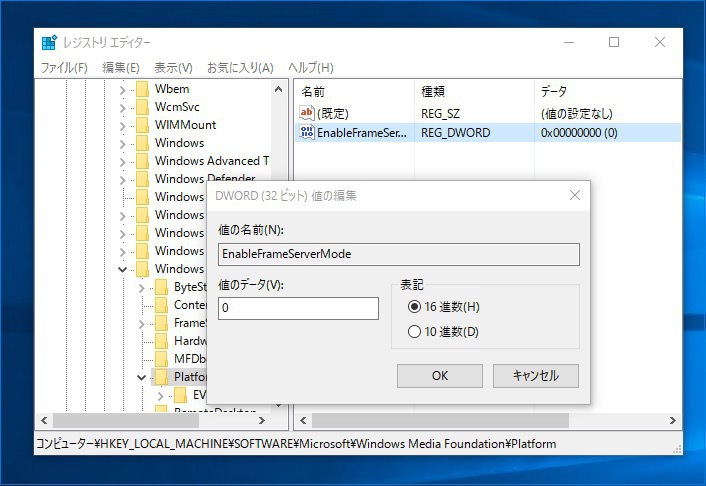Click the REG_DWORD type cell

pos(456,133)
